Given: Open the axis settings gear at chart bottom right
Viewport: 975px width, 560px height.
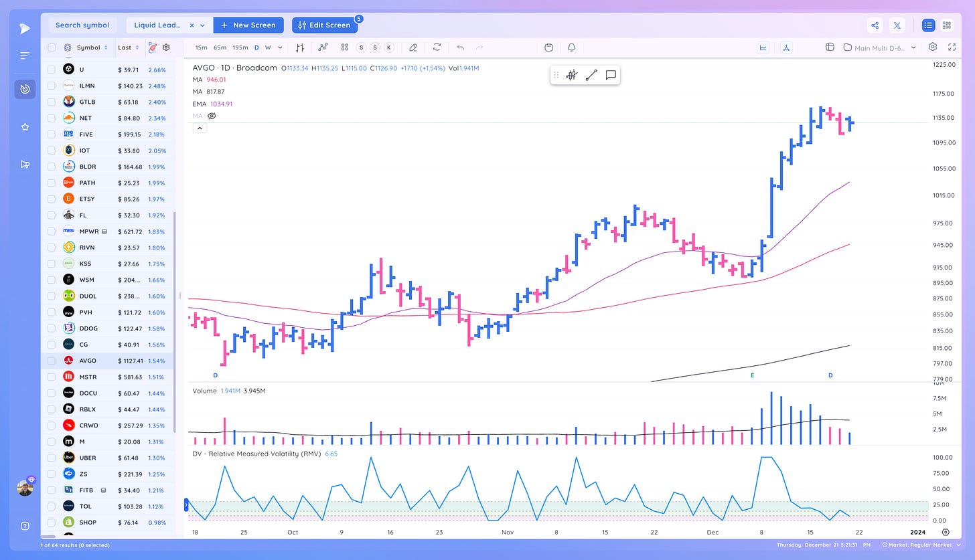Looking at the screenshot, I should click(946, 533).
